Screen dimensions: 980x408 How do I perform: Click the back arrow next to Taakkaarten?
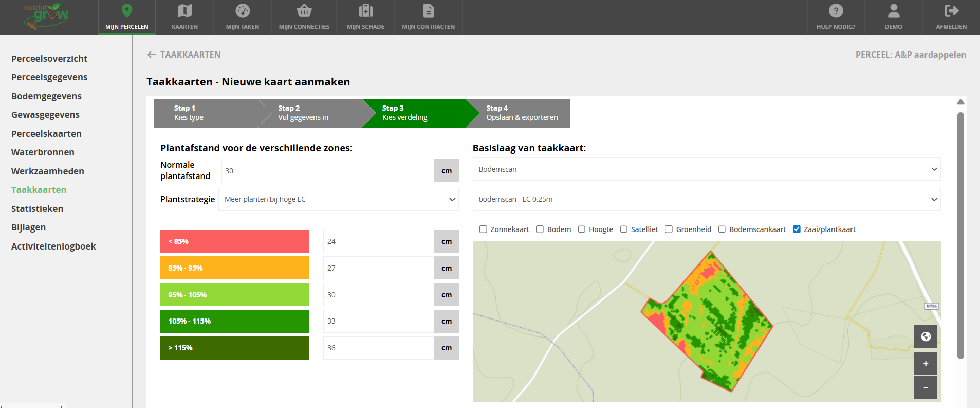152,55
